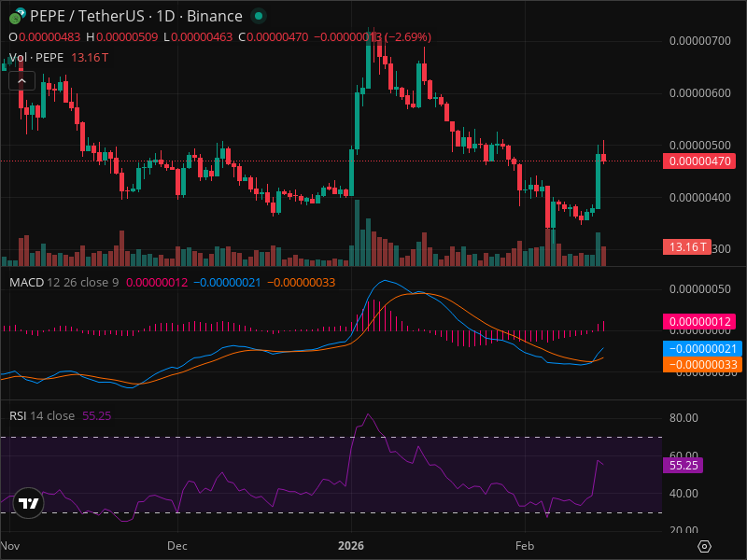The image size is (747, 560).
Task: Click the orange signal label −0.00000033
Action: click(702, 364)
